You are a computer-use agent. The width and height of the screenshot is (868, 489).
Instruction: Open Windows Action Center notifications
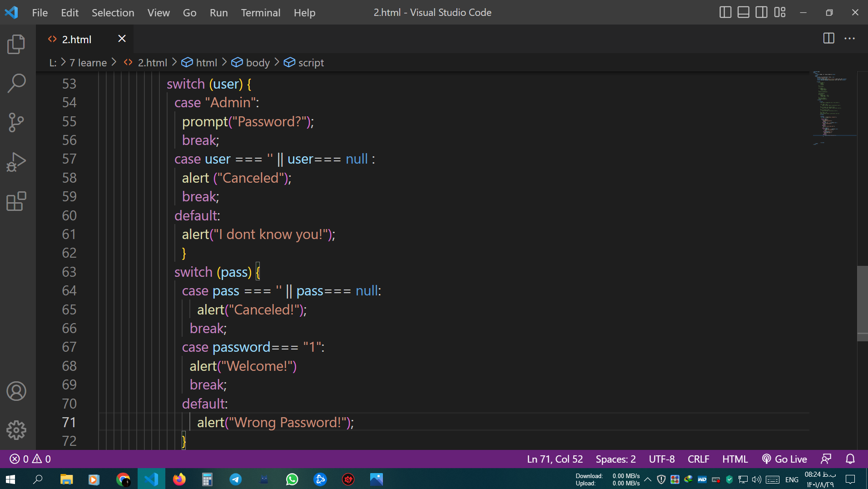click(850, 479)
